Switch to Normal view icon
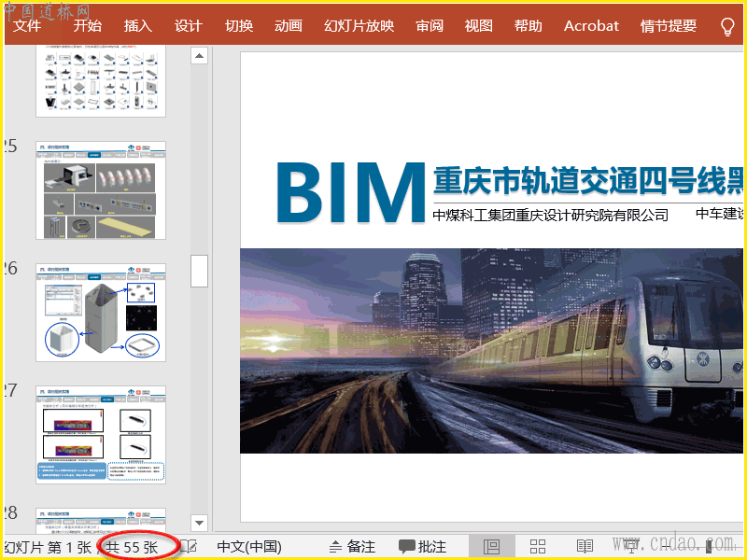Screen dimensions: 747x560 click(x=492, y=546)
